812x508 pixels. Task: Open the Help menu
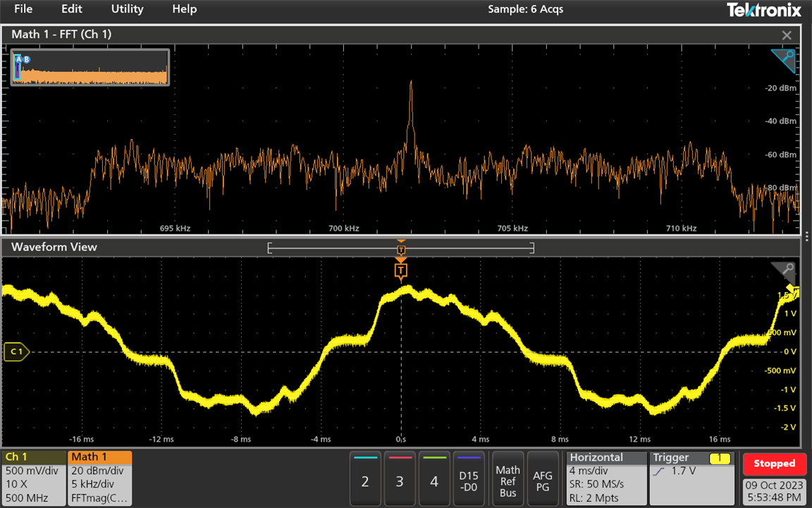[x=185, y=8]
